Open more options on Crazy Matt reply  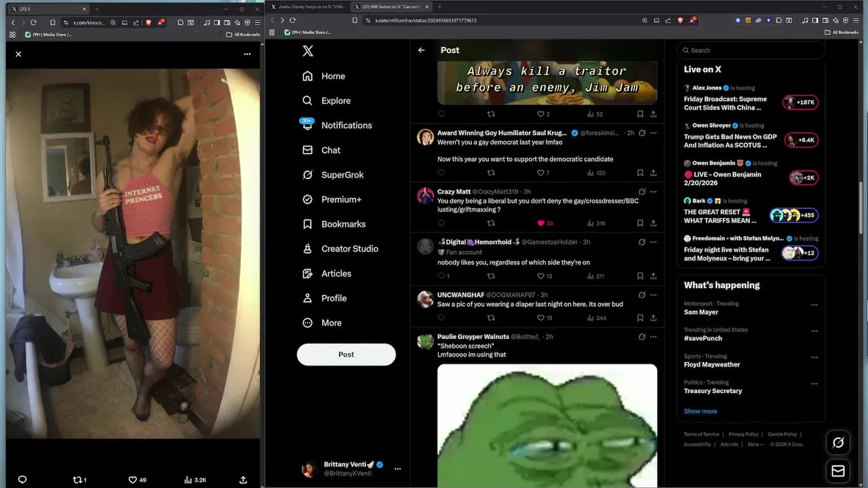654,192
